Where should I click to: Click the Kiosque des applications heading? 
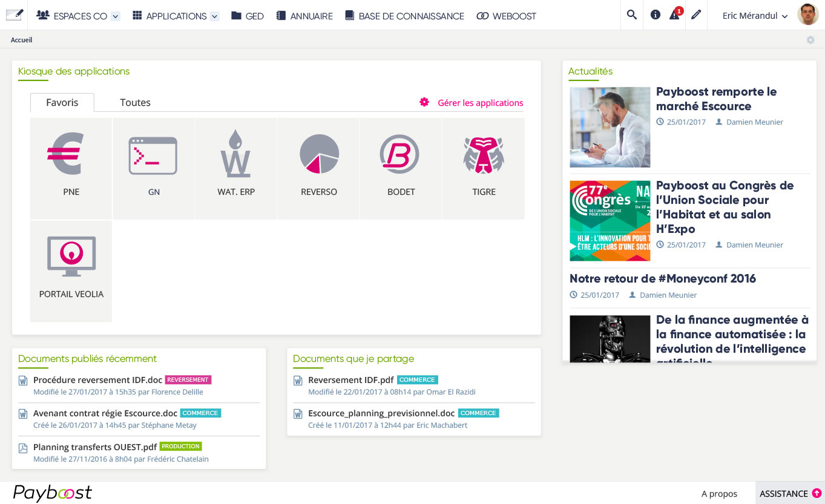click(74, 71)
